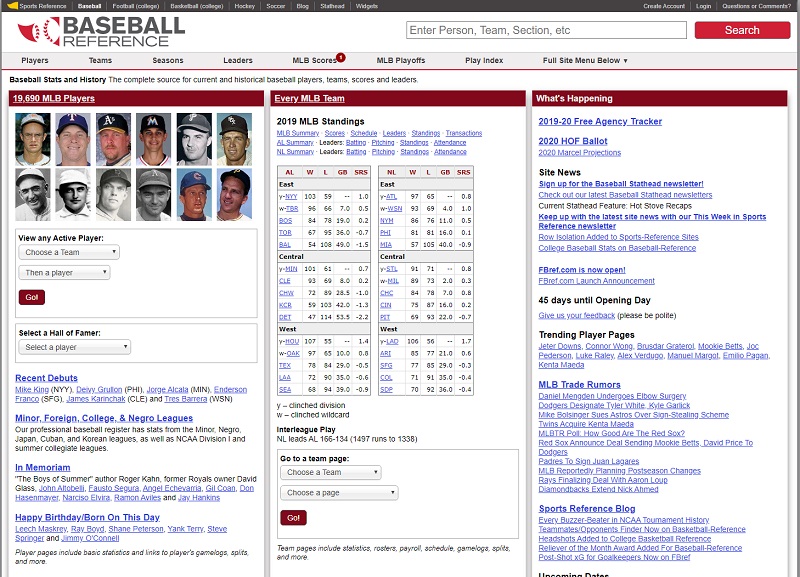
Task: Open NYY team link in AL East standings
Action: tap(291, 196)
